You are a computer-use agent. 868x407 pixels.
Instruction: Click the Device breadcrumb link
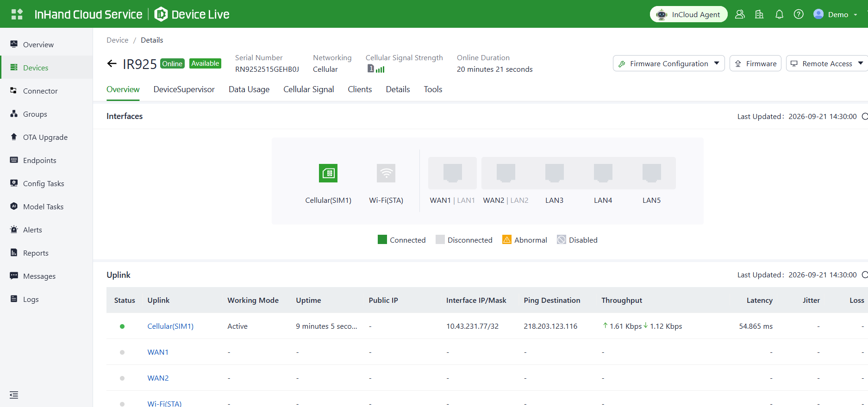[117, 40]
